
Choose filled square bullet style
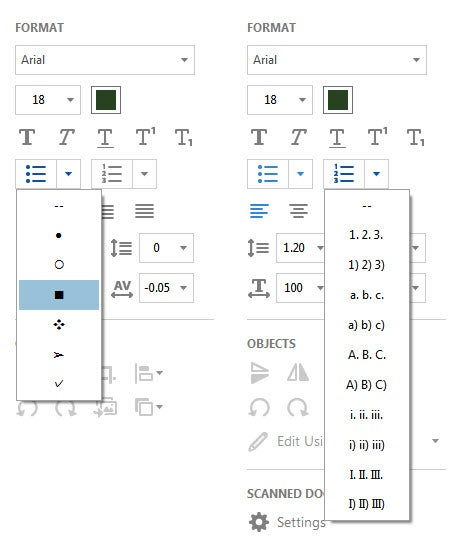coord(59,295)
